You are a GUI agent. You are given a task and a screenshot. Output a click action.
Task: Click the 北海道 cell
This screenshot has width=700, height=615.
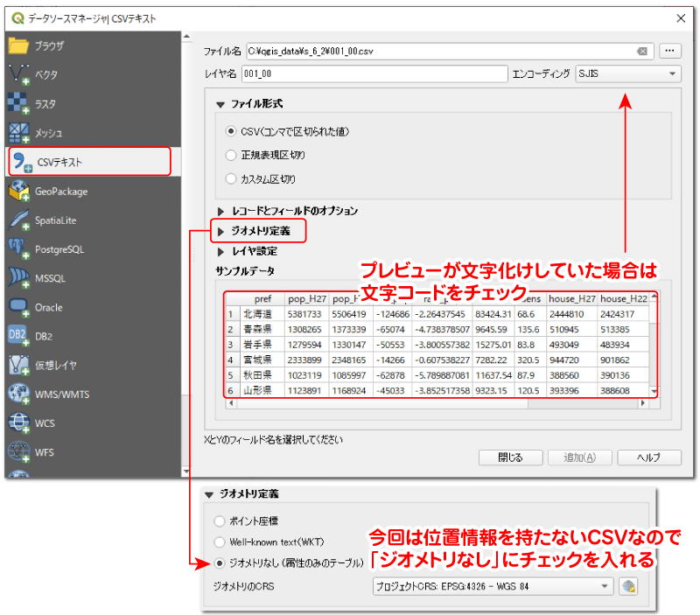262,314
